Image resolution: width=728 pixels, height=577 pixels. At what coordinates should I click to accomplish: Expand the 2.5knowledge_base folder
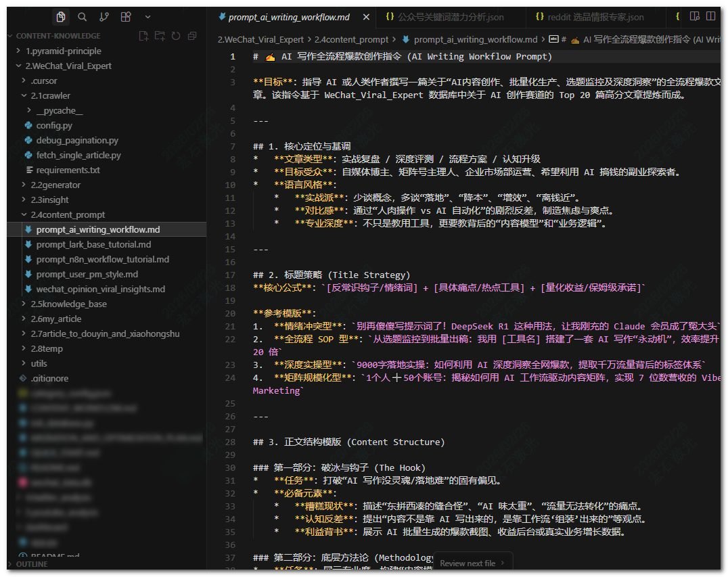point(69,304)
